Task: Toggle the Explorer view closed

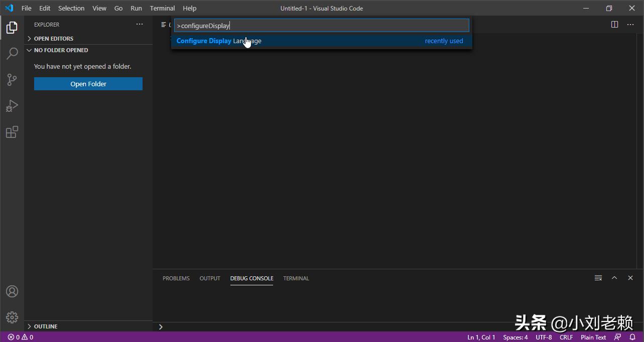Action: pos(12,28)
